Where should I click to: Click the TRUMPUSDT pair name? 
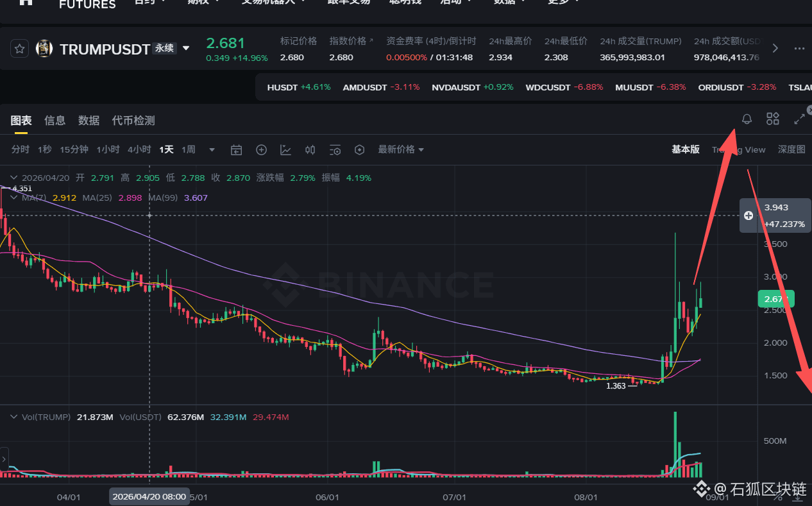pos(105,49)
